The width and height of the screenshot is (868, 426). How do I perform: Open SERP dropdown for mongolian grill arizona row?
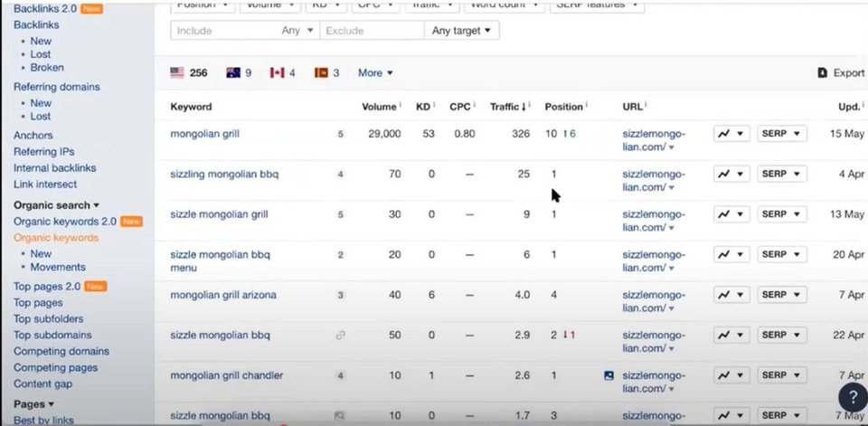(781, 295)
